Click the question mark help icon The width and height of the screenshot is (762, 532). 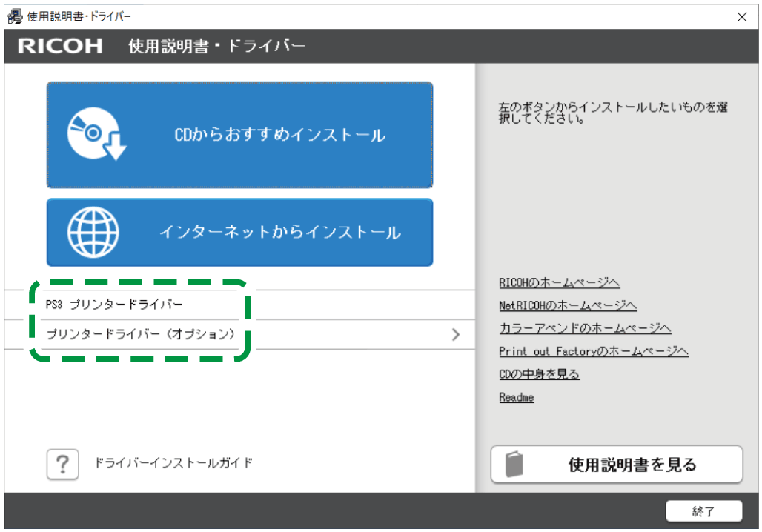point(62,464)
